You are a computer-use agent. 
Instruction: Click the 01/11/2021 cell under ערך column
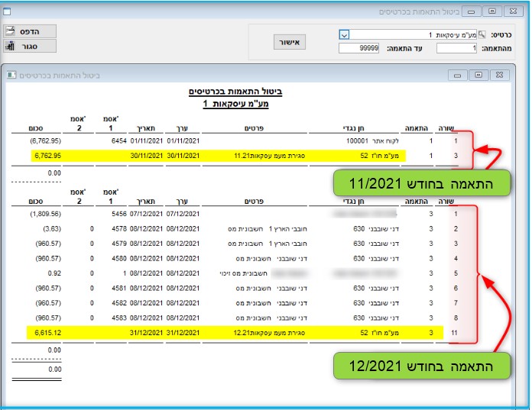point(183,141)
